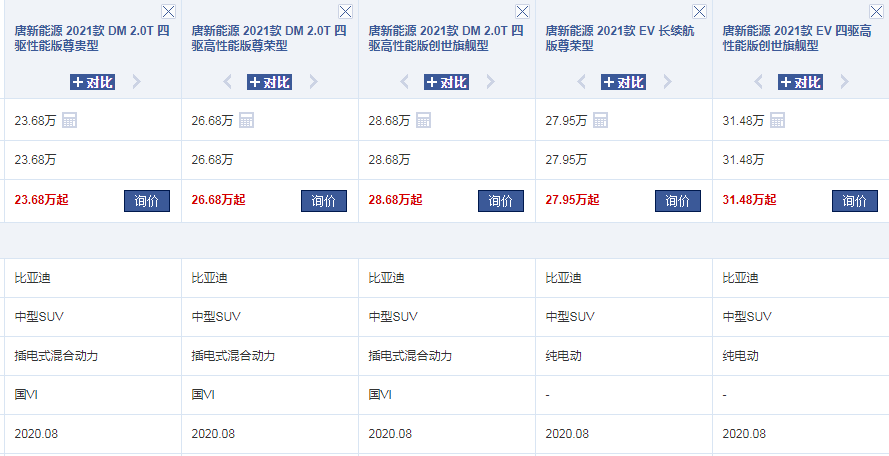The height and width of the screenshot is (456, 889).
Task: Open calculator icon beside 28.68万 price
Action: tap(424, 120)
